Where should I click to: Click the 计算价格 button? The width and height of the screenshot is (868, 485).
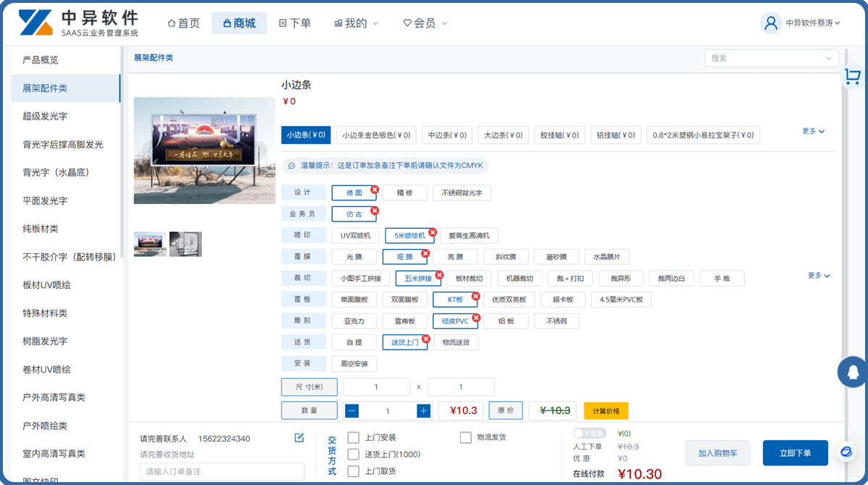(x=606, y=410)
